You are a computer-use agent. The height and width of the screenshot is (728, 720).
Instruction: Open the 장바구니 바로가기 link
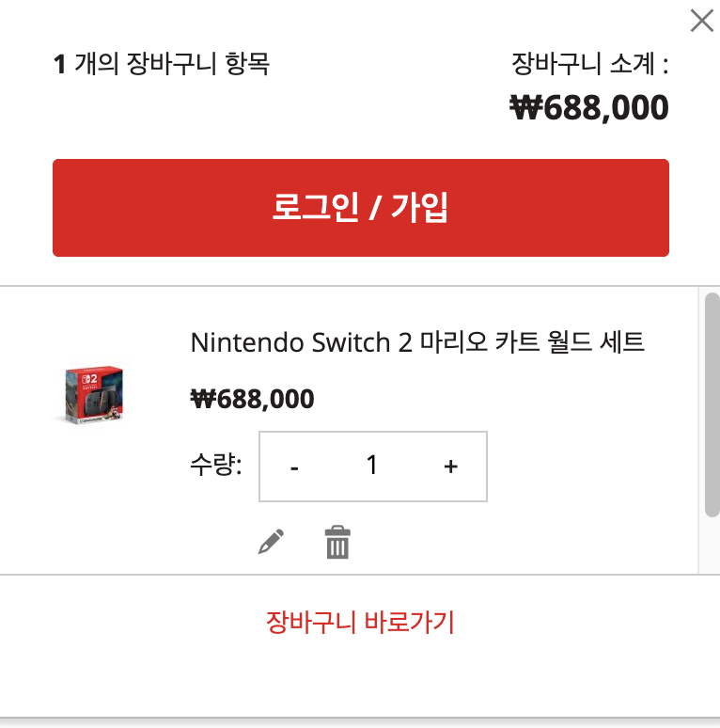pyautogui.click(x=360, y=622)
